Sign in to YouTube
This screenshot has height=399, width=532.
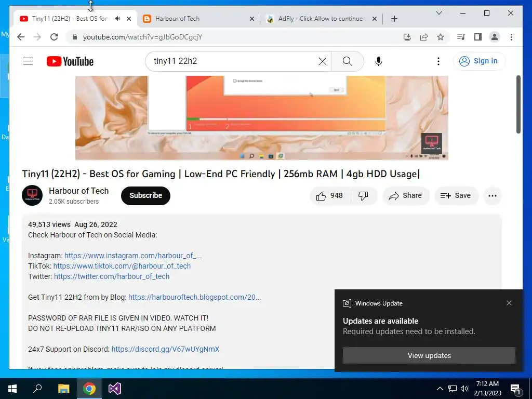[x=479, y=61]
